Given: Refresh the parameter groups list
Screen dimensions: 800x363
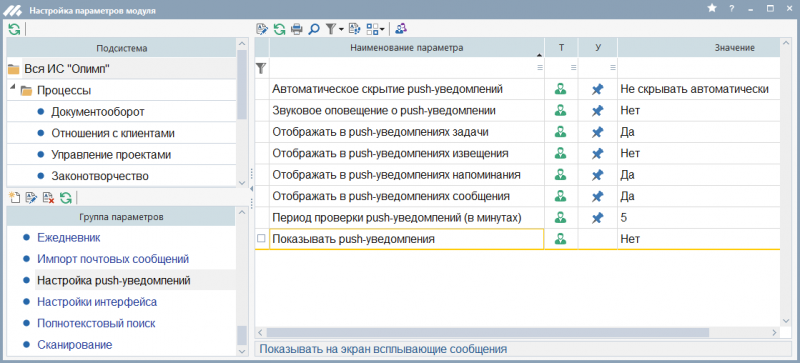Looking at the screenshot, I should click(65, 198).
